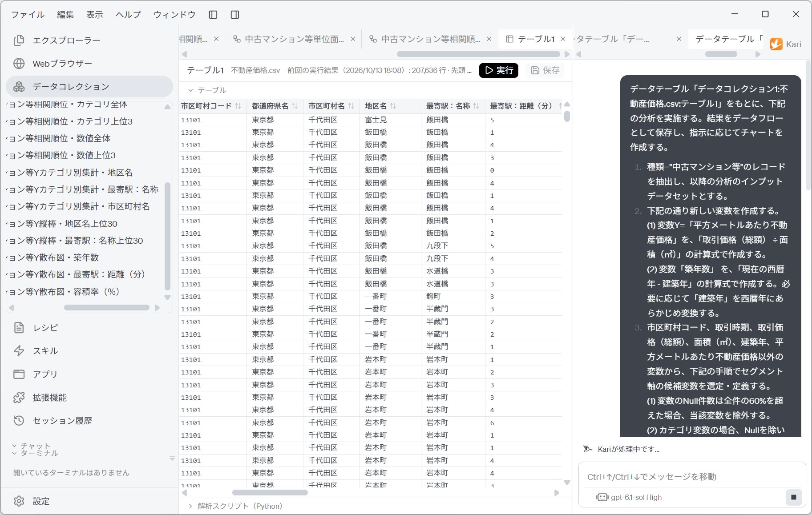Click the 保存 save button

point(545,70)
